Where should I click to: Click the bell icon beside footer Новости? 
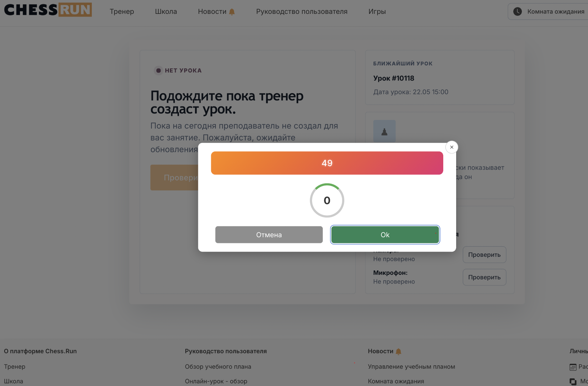(x=398, y=352)
